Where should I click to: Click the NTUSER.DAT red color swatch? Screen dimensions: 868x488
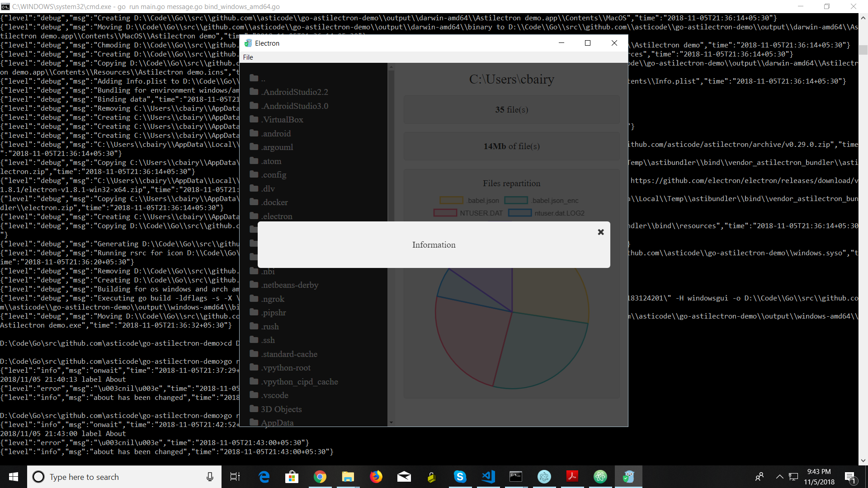coord(446,212)
